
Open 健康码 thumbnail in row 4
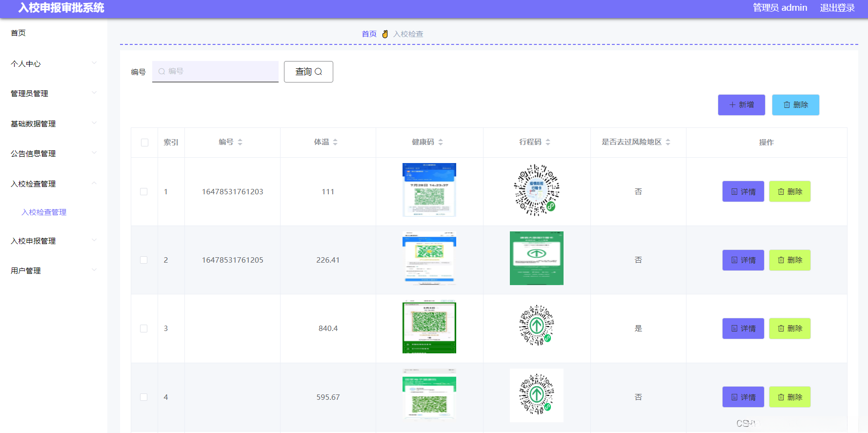[429, 395]
